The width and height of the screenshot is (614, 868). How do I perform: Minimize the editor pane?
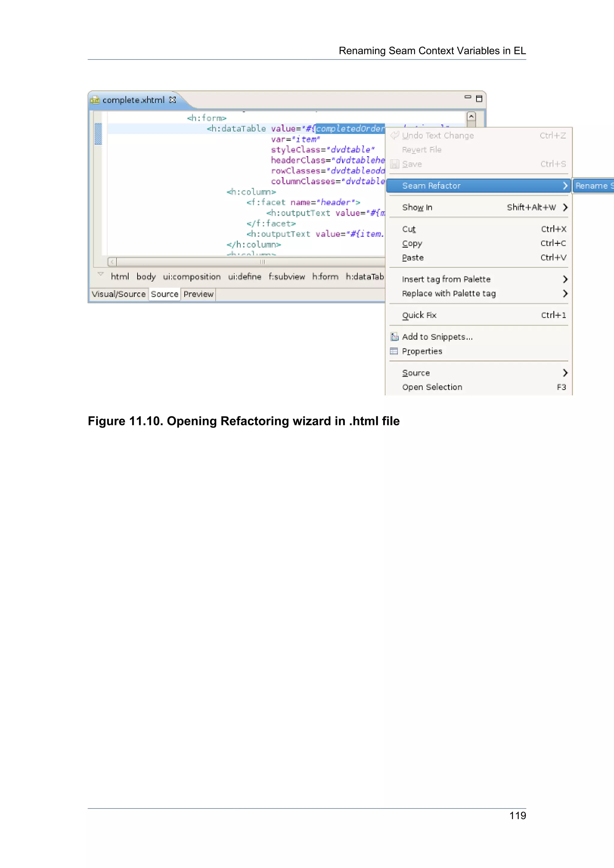[468, 97]
